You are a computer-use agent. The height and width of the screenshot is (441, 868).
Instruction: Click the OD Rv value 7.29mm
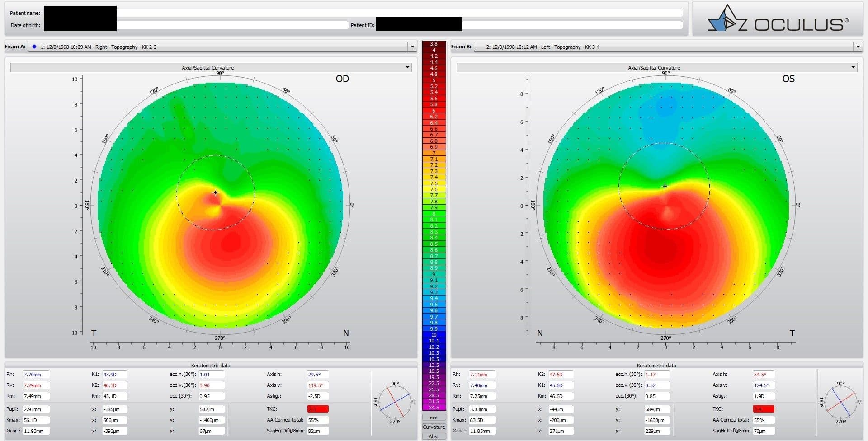pyautogui.click(x=36, y=385)
